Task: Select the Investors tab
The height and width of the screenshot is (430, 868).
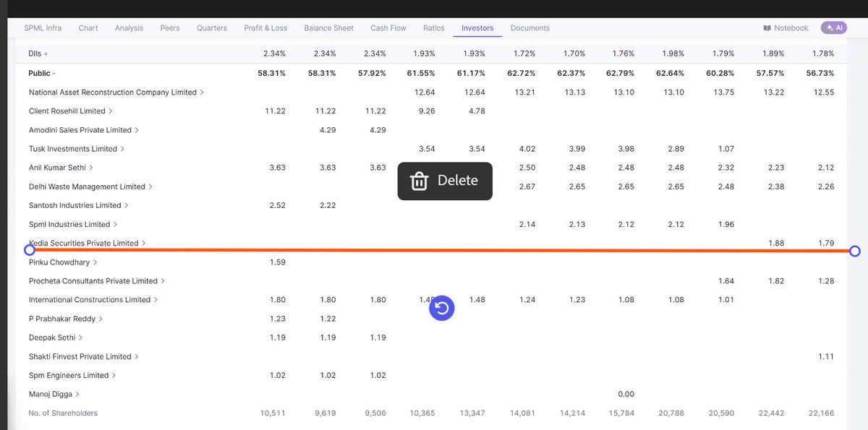Action: click(x=477, y=28)
